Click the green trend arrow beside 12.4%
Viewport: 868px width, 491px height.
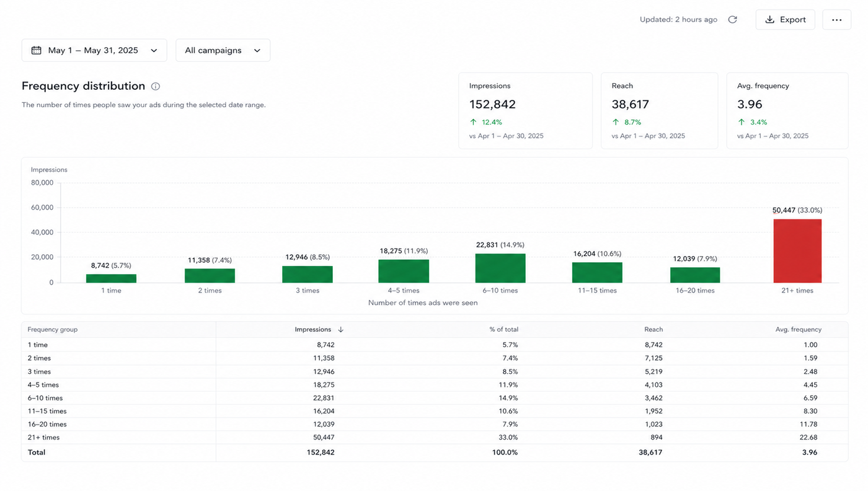pyautogui.click(x=474, y=122)
